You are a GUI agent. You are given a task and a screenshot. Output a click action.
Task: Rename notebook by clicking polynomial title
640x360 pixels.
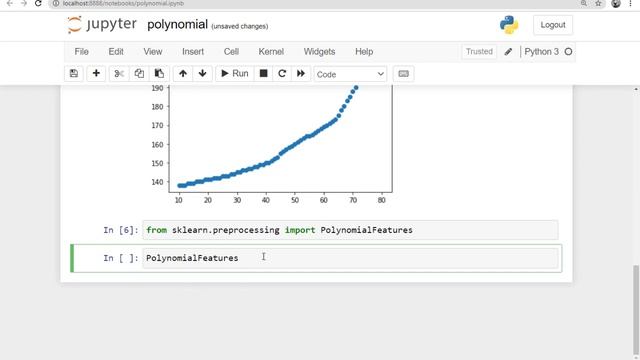point(177,24)
